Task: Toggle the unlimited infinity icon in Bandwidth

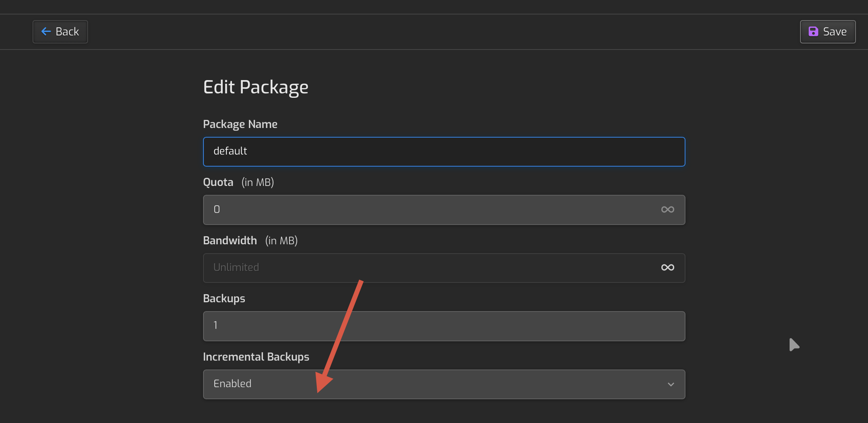Action: pos(667,268)
